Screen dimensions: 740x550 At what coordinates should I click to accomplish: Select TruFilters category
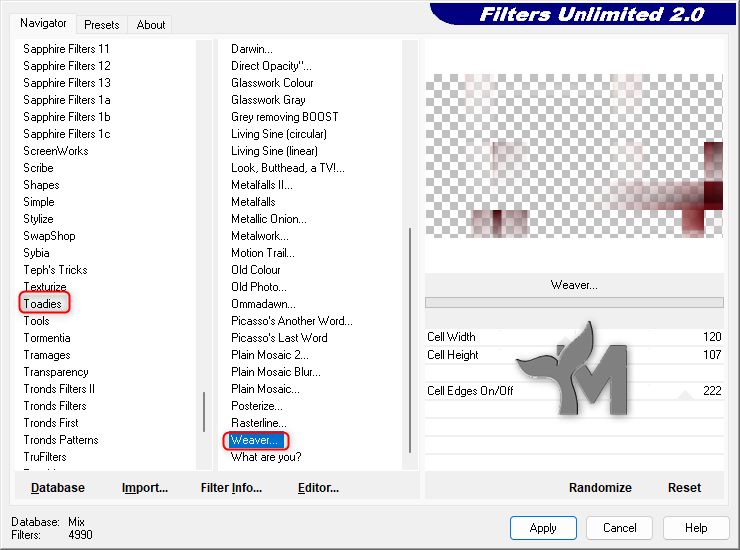coord(45,457)
